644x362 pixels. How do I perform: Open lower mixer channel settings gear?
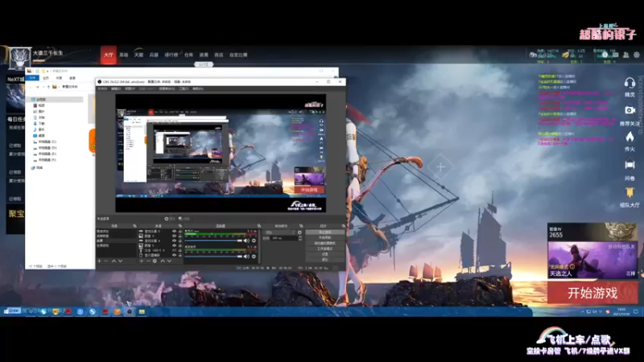254,257
